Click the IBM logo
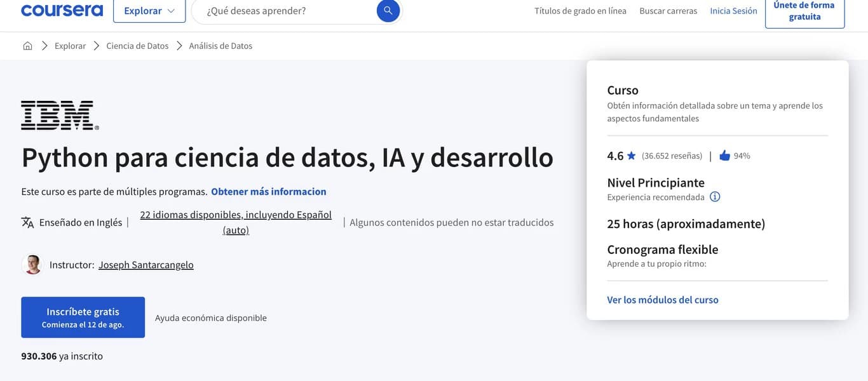This screenshot has height=381, width=868. pyautogui.click(x=60, y=115)
